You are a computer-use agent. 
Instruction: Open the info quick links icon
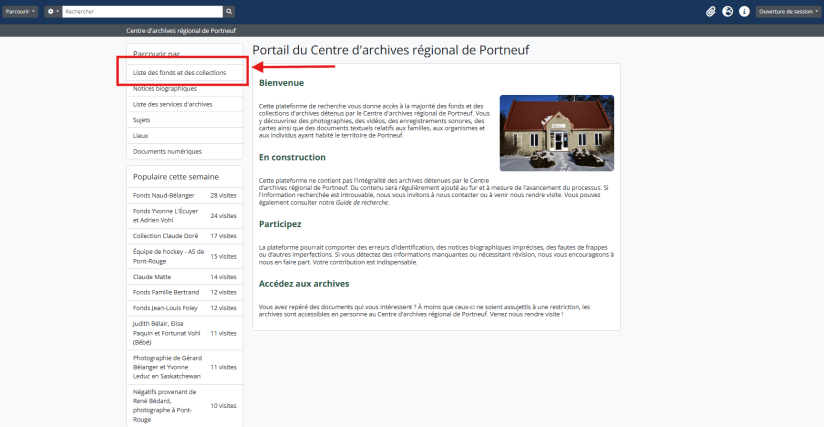[x=744, y=11]
